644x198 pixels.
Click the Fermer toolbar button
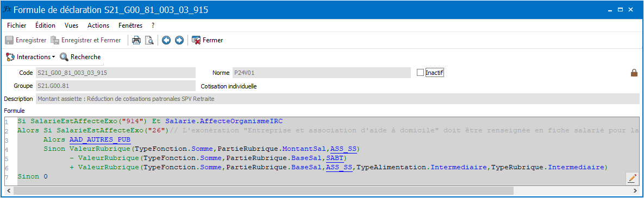(208, 40)
